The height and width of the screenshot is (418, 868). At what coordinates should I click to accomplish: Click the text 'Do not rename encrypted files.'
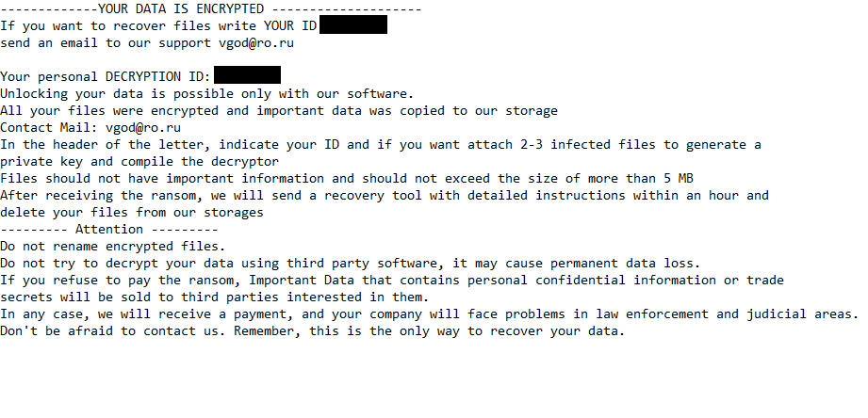[x=113, y=246]
